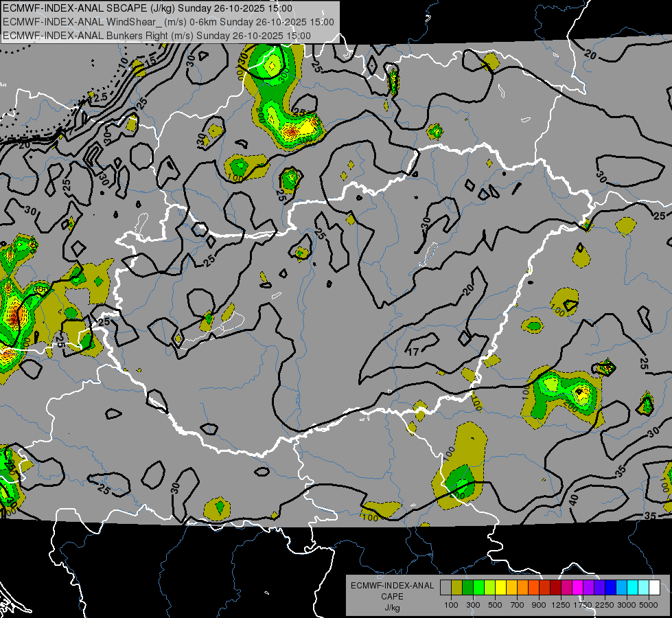The width and height of the screenshot is (672, 618).
Task: Click the 700 legend tick value
Action: pyautogui.click(x=518, y=605)
